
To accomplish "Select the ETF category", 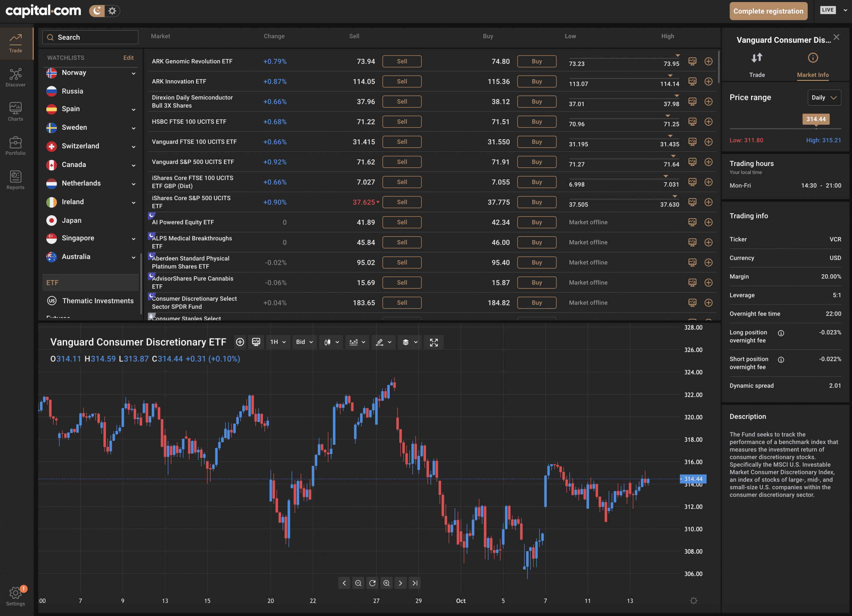I will click(x=90, y=283).
